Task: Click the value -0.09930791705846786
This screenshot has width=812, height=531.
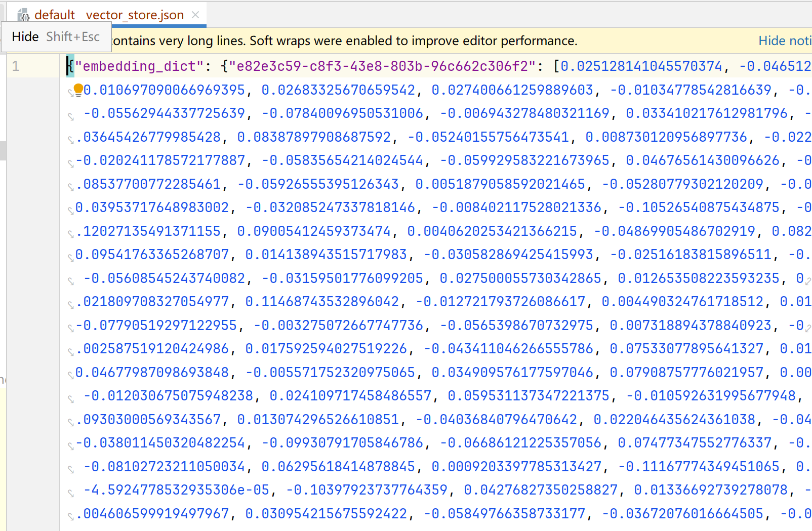Action: pyautogui.click(x=342, y=443)
